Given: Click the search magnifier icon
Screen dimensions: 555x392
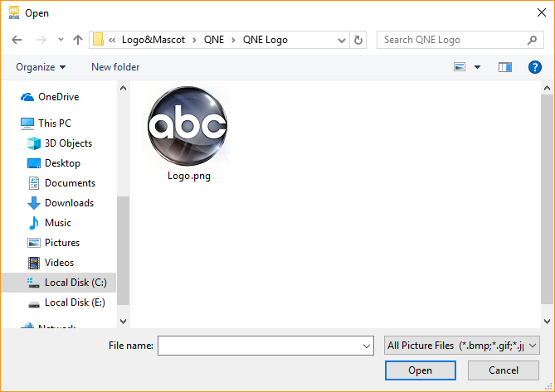Looking at the screenshot, I should pyautogui.click(x=532, y=40).
